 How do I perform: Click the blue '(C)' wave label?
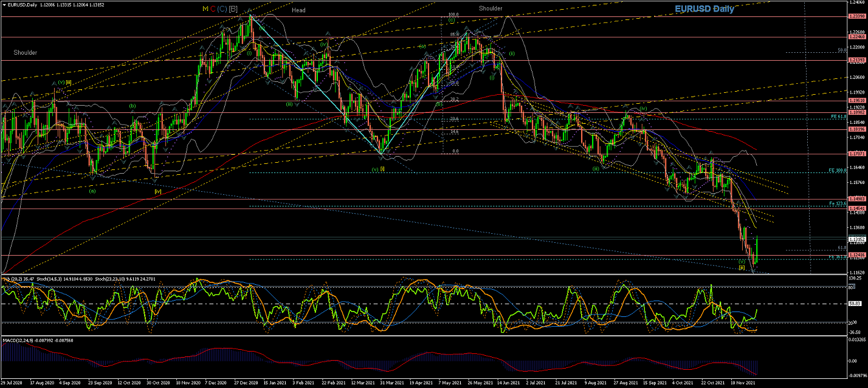click(222, 9)
